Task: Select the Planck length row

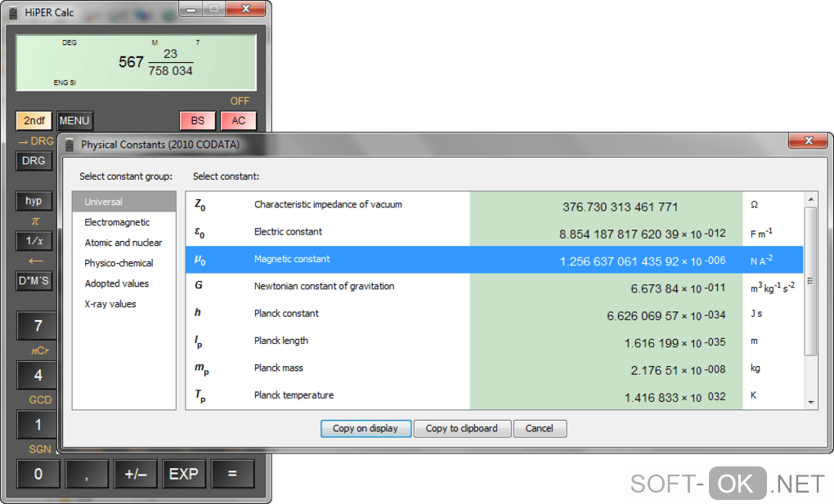Action: tap(494, 341)
